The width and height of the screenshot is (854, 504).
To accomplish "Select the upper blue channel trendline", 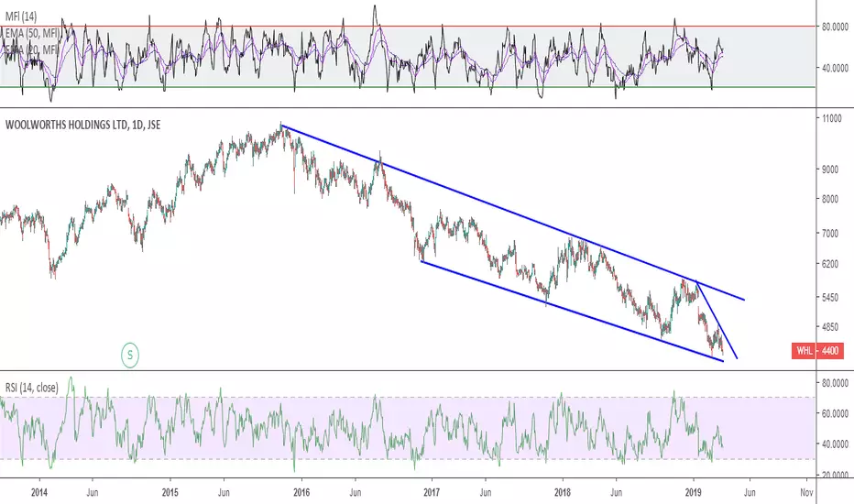I will pos(512,213).
